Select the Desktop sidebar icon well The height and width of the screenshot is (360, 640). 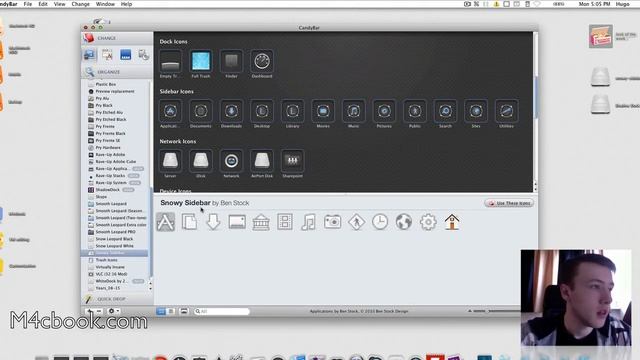tap(262, 111)
